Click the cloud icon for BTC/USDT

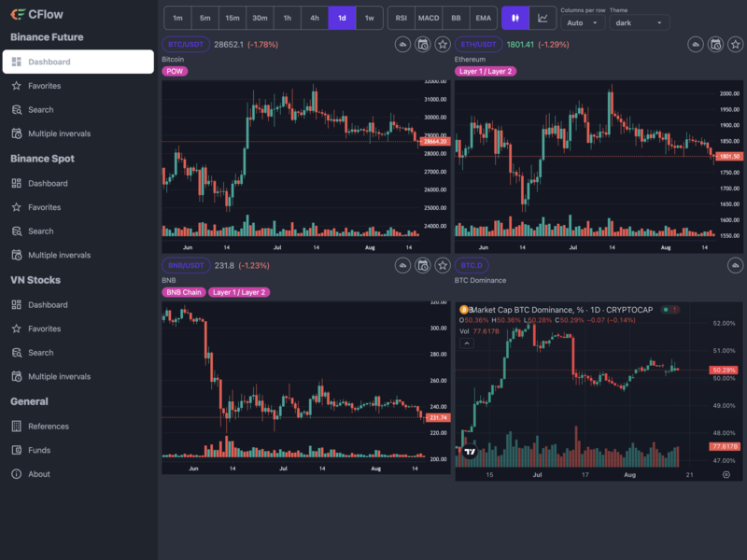point(402,44)
